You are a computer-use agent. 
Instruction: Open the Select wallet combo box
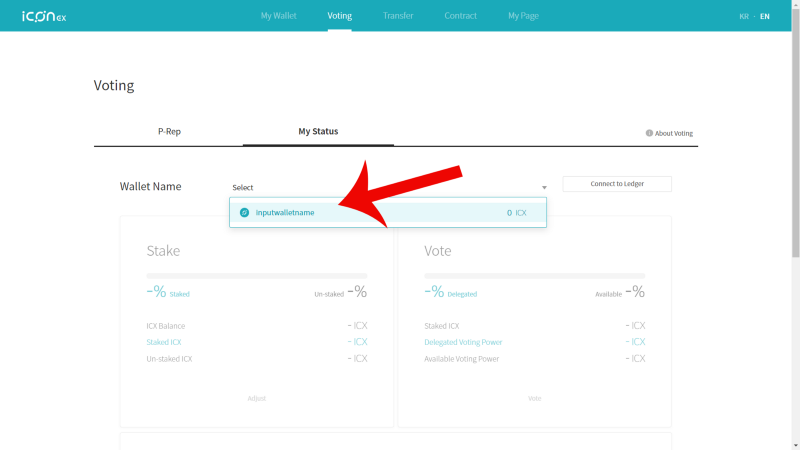pos(389,187)
